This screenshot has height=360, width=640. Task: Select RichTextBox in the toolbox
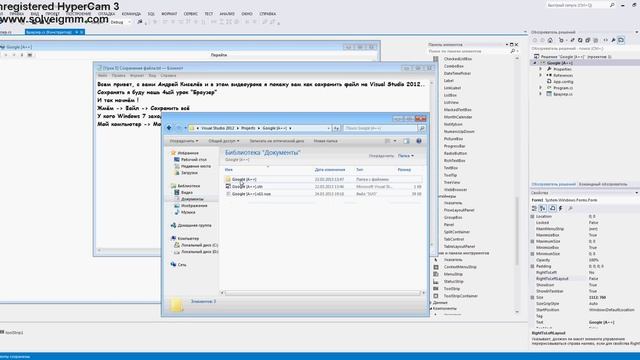454,161
